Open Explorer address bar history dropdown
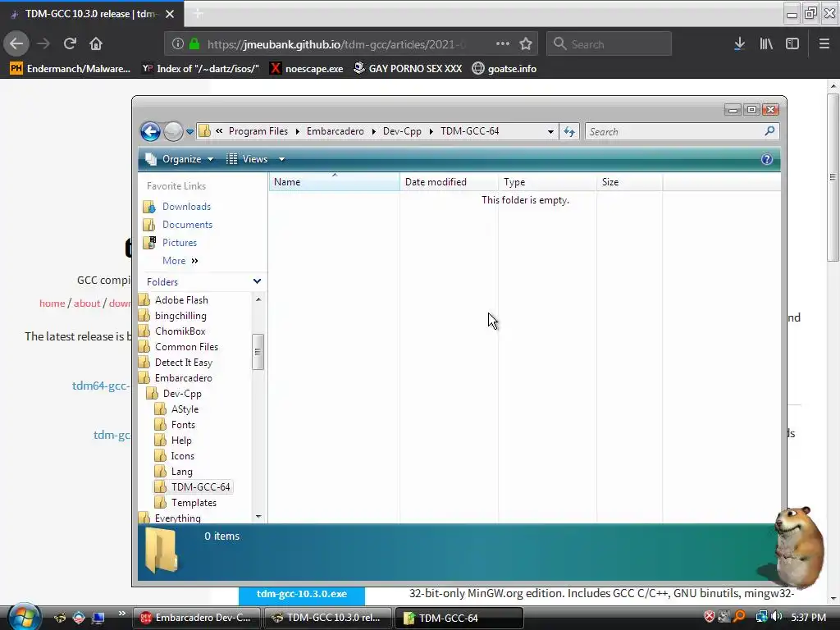The image size is (840, 630). (550, 132)
